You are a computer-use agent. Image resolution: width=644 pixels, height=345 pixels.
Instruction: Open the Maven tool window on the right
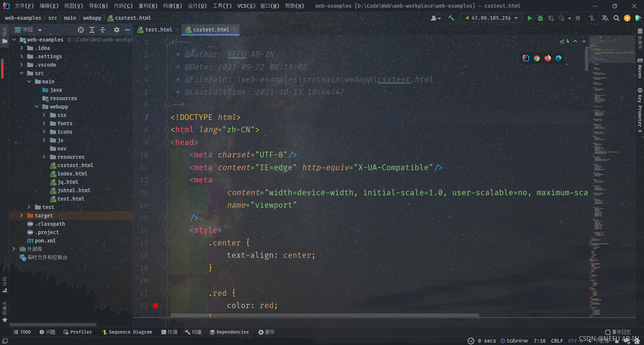coord(640,68)
